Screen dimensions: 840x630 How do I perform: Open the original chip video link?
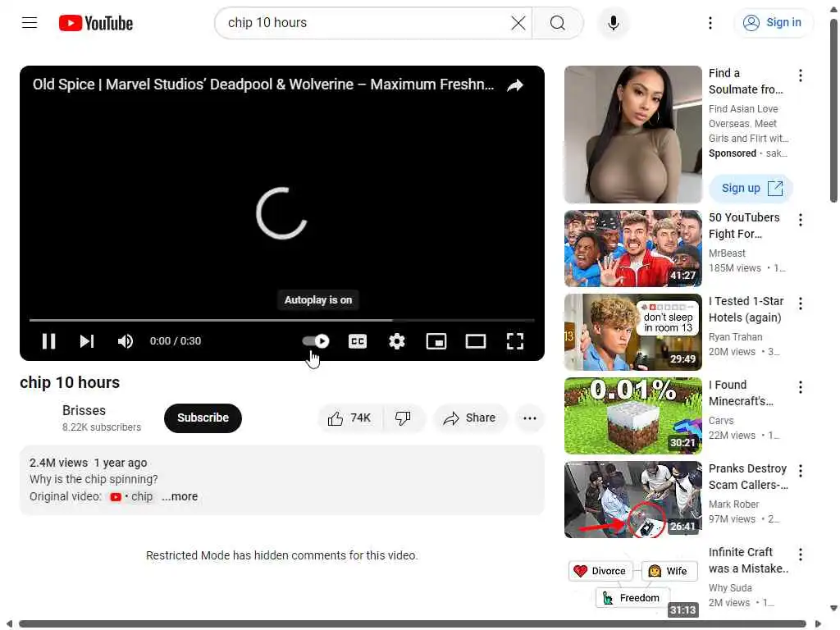tap(132, 496)
